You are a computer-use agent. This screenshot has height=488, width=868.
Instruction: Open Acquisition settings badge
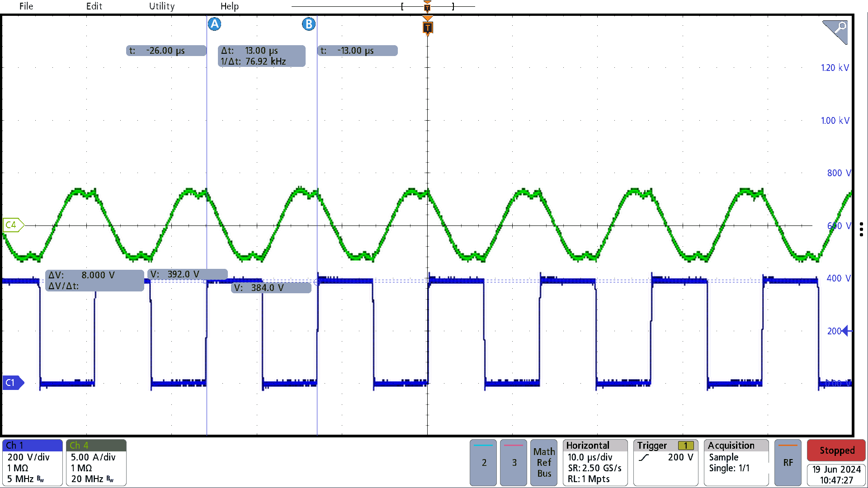tap(736, 463)
